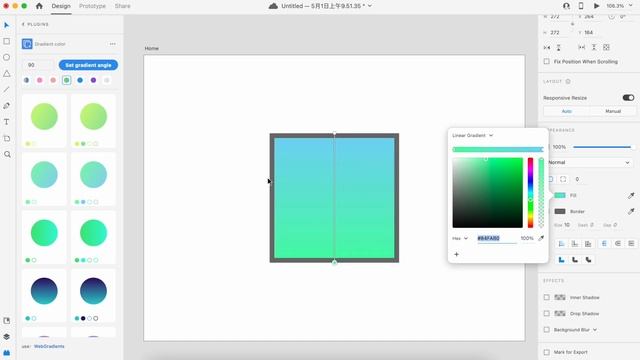Select the Ellipse tool

point(7,58)
